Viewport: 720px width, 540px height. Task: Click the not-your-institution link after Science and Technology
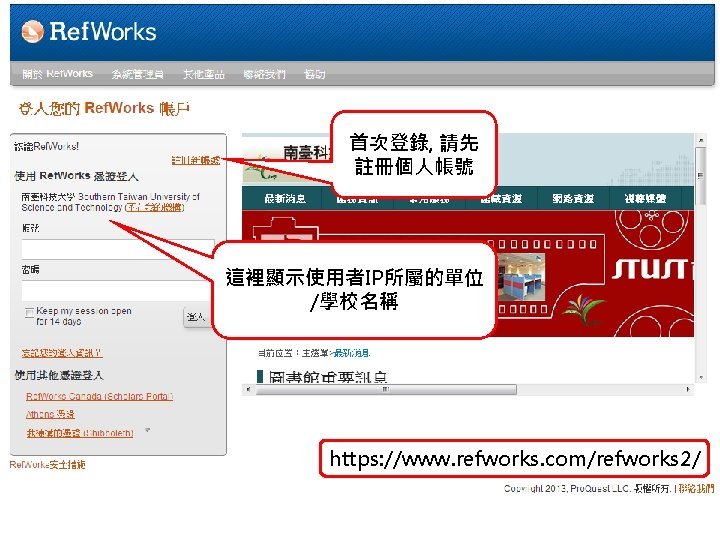[x=155, y=208]
